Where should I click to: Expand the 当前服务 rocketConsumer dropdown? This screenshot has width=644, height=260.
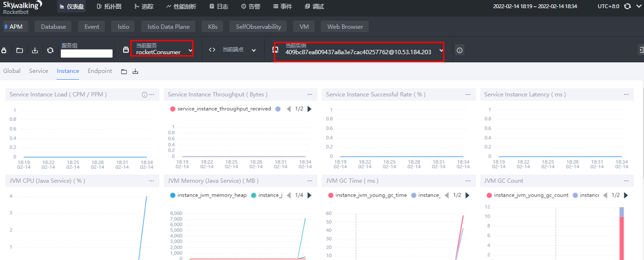pos(162,48)
